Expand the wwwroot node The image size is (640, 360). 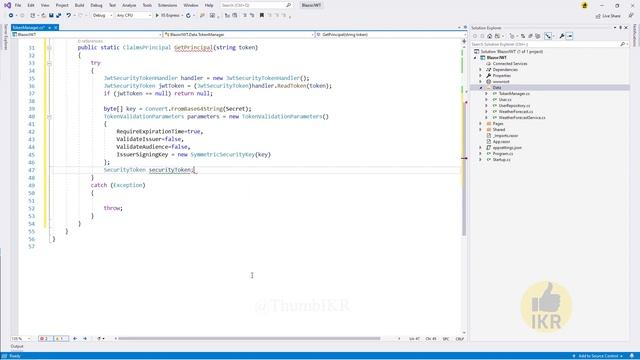(x=480, y=82)
